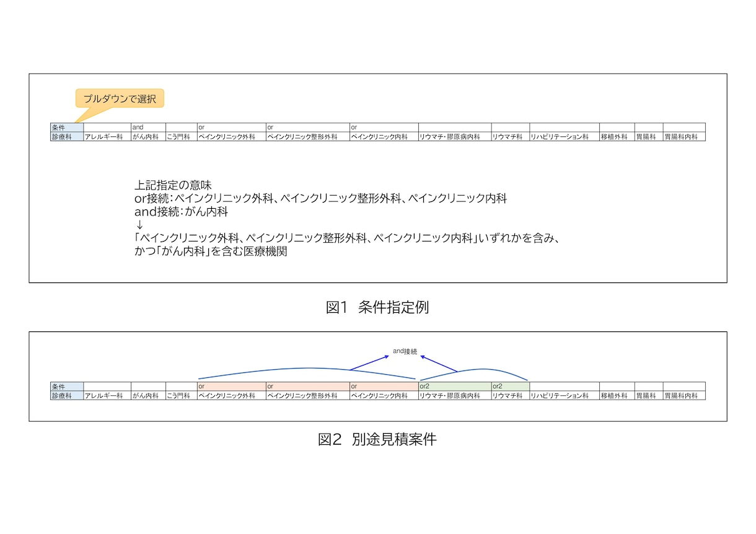This screenshot has height=534, width=756.
Task: Open orange 'or' cell above ペインクリニック外科 in Figure 2
Action: pyautogui.click(x=231, y=387)
